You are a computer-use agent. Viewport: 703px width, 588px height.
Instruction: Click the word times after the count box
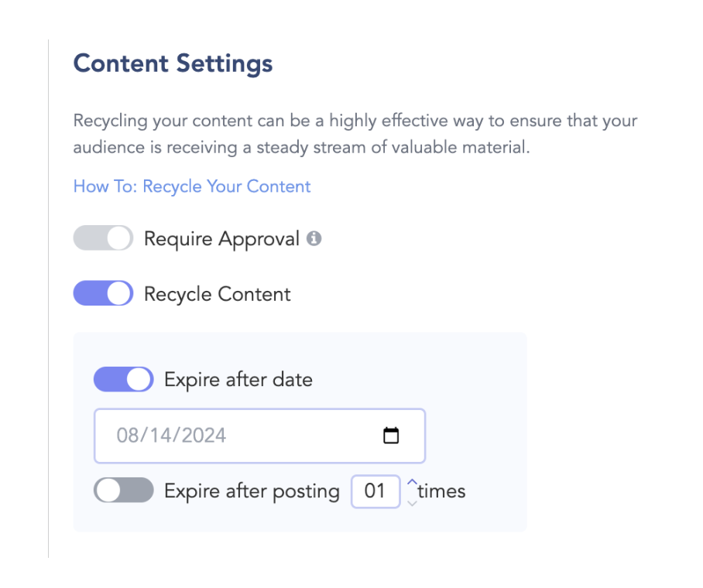coord(441,491)
